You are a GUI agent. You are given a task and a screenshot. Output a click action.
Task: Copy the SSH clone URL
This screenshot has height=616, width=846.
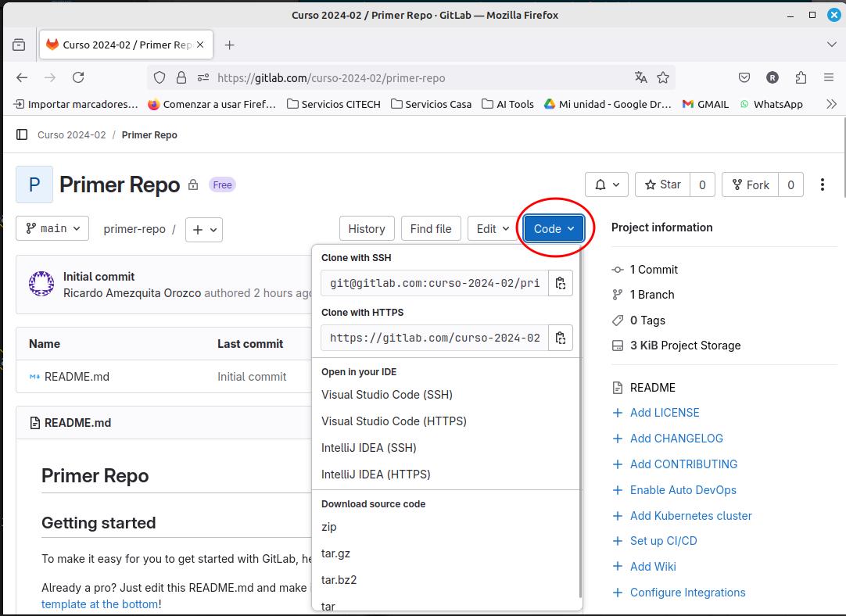click(561, 283)
